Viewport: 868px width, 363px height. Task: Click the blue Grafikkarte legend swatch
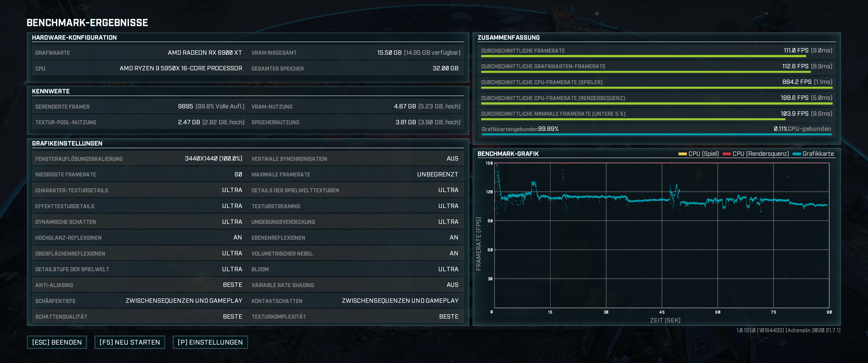point(797,154)
